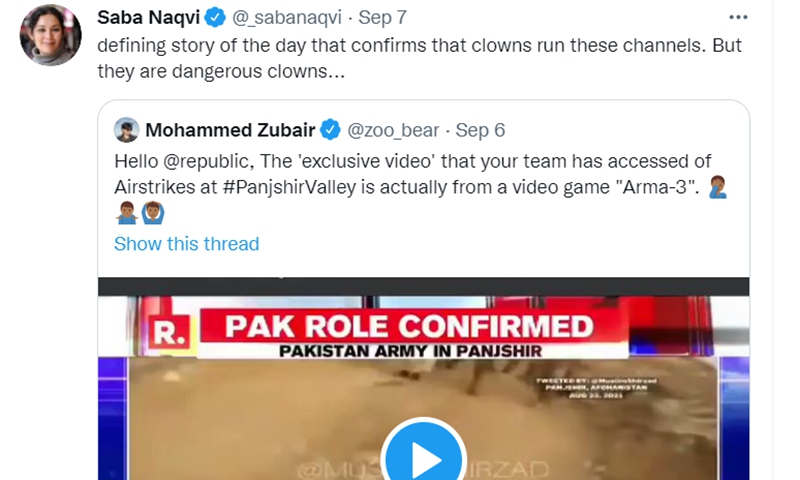The image size is (800, 480).
Task: Open Mohammed Zubair's small avatar
Action: coord(126,130)
